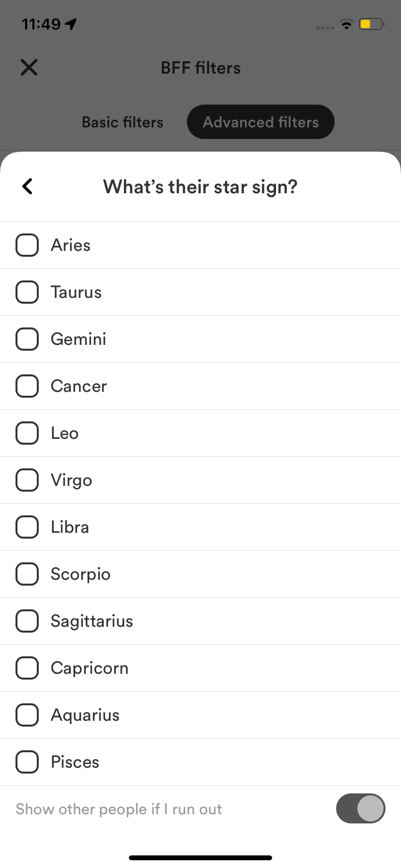The height and width of the screenshot is (868, 401).
Task: Check the Aries checkbox
Action: click(x=27, y=245)
